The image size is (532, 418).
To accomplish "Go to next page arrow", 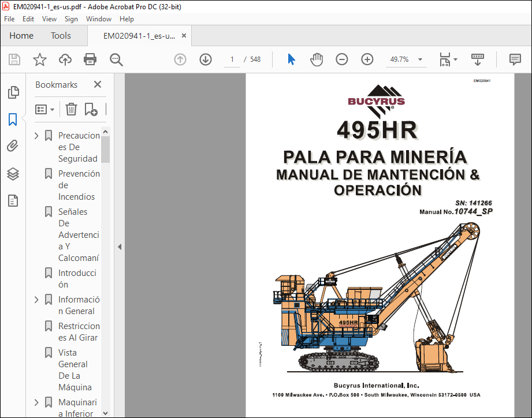I will pos(206,59).
